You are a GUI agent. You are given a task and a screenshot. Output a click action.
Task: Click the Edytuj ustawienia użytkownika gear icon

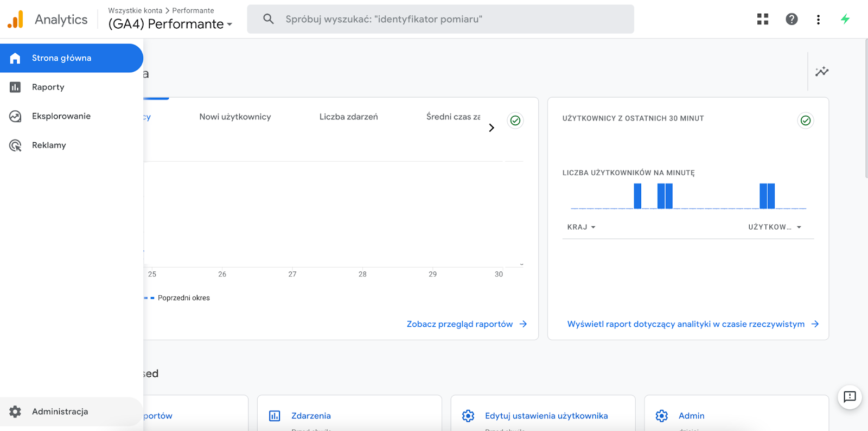468,416
